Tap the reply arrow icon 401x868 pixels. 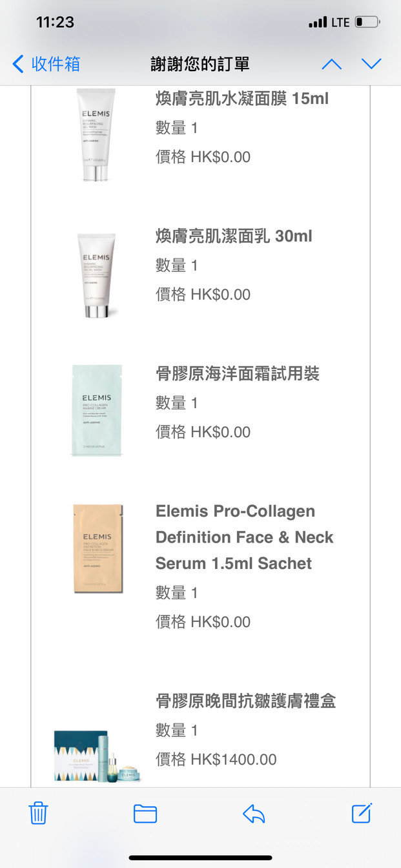pyautogui.click(x=254, y=814)
